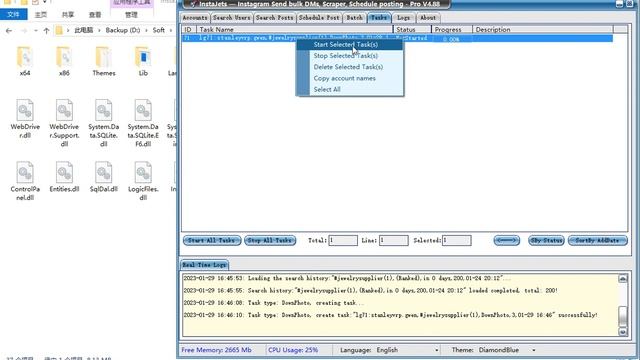The width and height of the screenshot is (640, 360).
Task: Open the x64 folder in Explorer
Action: click(x=25, y=58)
